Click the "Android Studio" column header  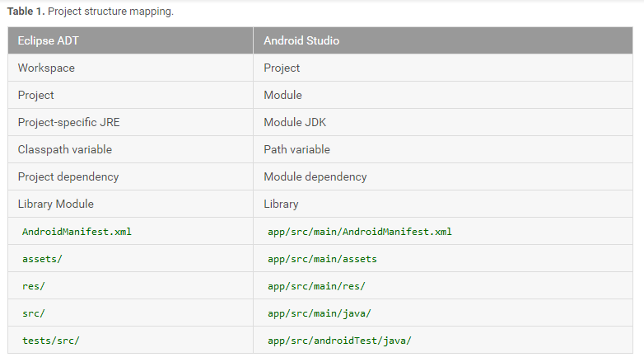[x=301, y=40]
